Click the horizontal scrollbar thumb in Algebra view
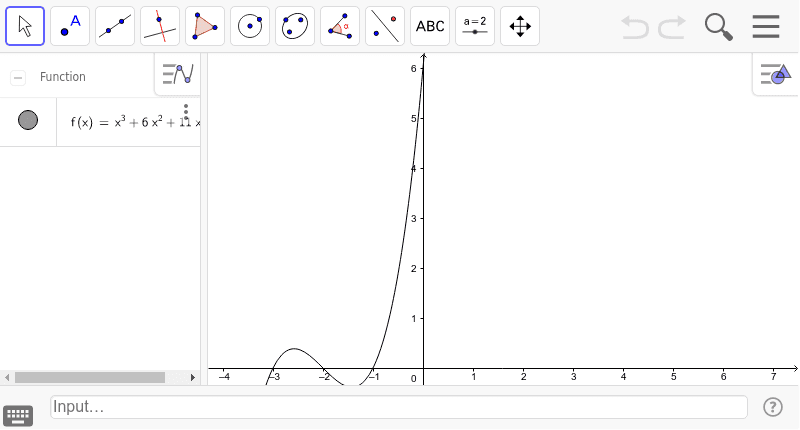The width and height of the screenshot is (800, 430). pos(90,377)
